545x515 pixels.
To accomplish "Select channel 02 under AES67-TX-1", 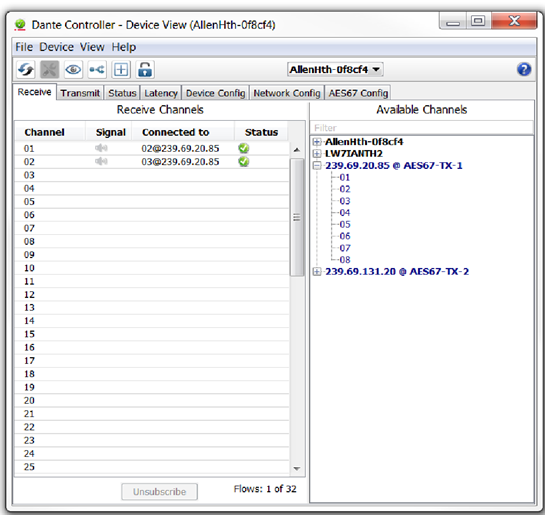I will click(344, 189).
